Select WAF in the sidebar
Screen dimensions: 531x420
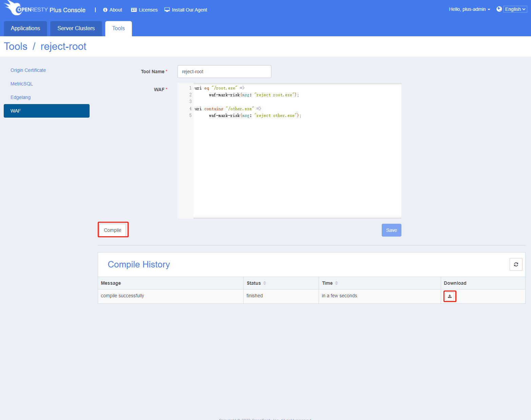coord(46,111)
